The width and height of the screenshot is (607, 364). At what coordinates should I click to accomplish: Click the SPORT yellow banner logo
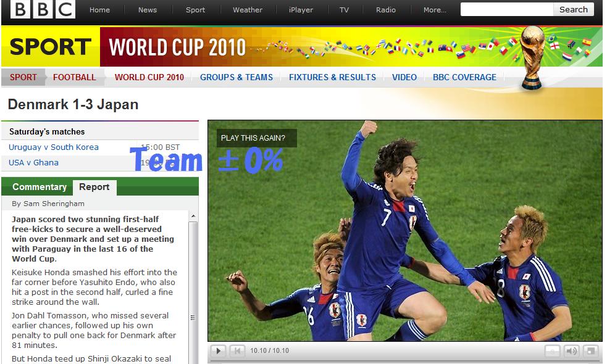coord(50,46)
